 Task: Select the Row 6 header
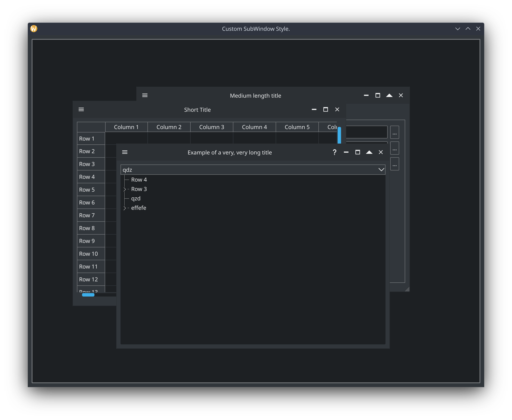(x=91, y=203)
